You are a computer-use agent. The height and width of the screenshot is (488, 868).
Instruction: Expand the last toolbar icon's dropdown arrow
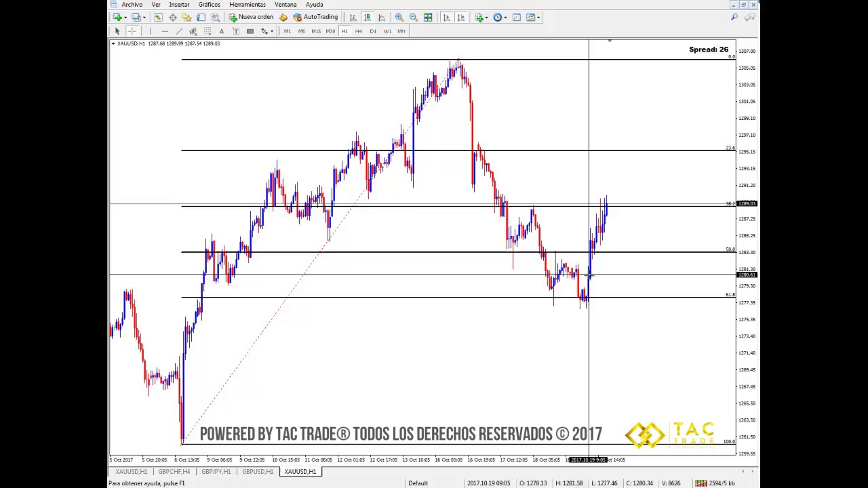(x=538, y=18)
